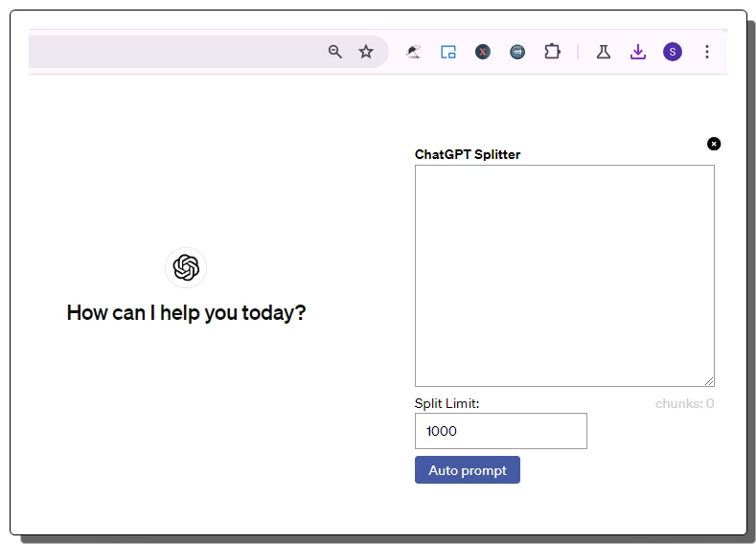Click the ChatGPT logo icon
Viewport: 756px width, 544px height.
pos(186,267)
